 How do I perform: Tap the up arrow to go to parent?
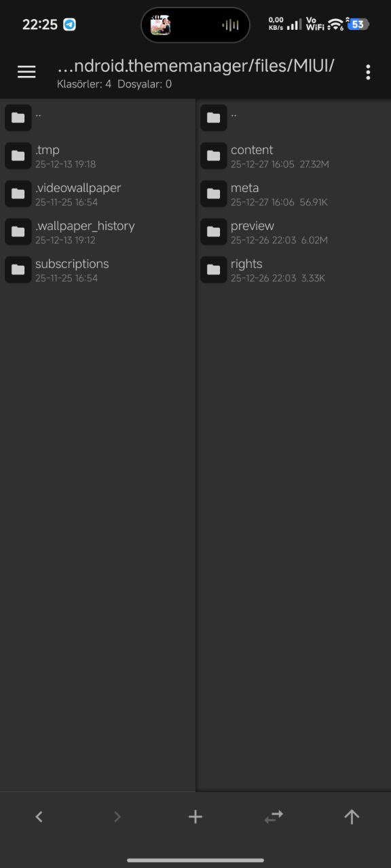pyautogui.click(x=352, y=816)
